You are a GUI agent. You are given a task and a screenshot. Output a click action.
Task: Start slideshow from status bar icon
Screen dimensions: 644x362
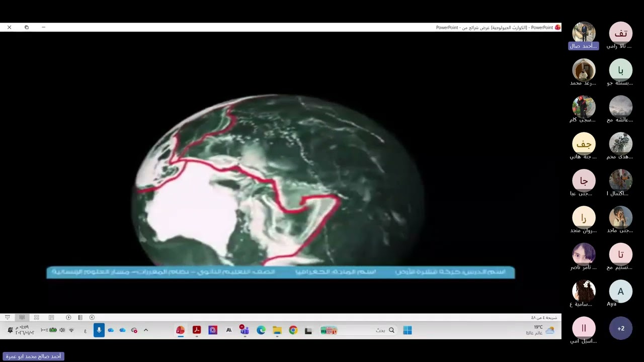(7, 317)
